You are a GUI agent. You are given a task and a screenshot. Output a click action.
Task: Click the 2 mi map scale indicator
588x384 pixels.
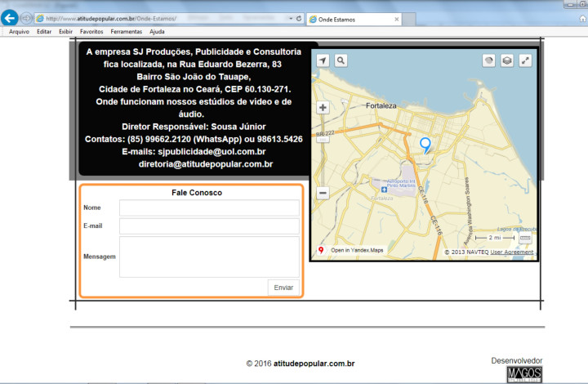point(495,238)
